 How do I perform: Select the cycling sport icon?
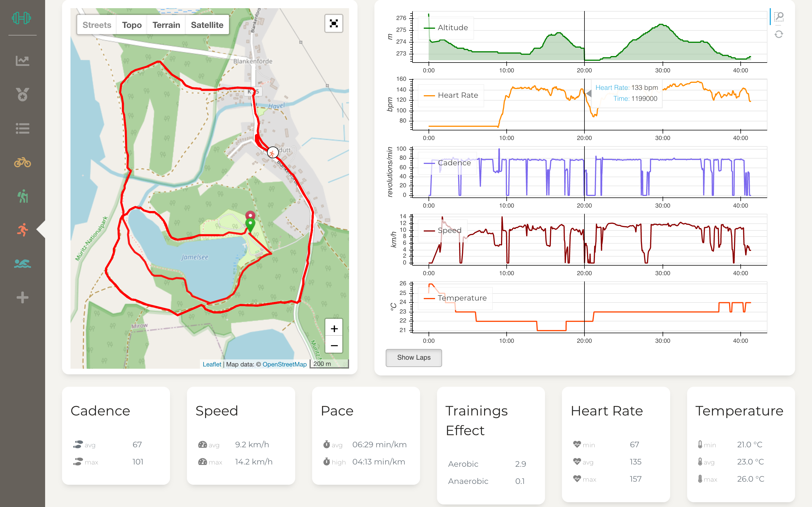[23, 163]
